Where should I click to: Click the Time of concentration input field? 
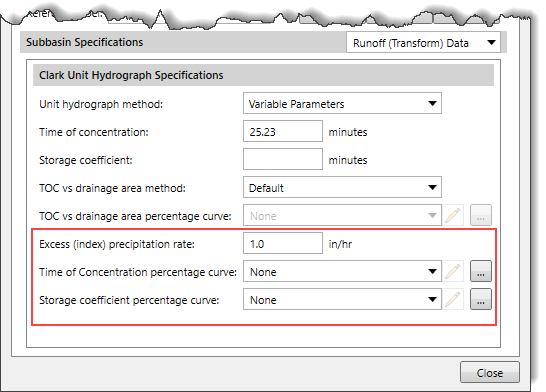283,131
